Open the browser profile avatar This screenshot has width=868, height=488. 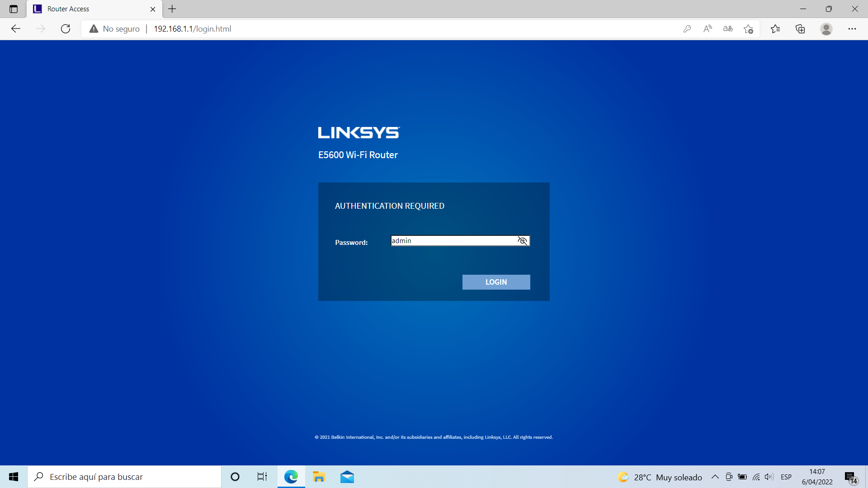click(826, 29)
